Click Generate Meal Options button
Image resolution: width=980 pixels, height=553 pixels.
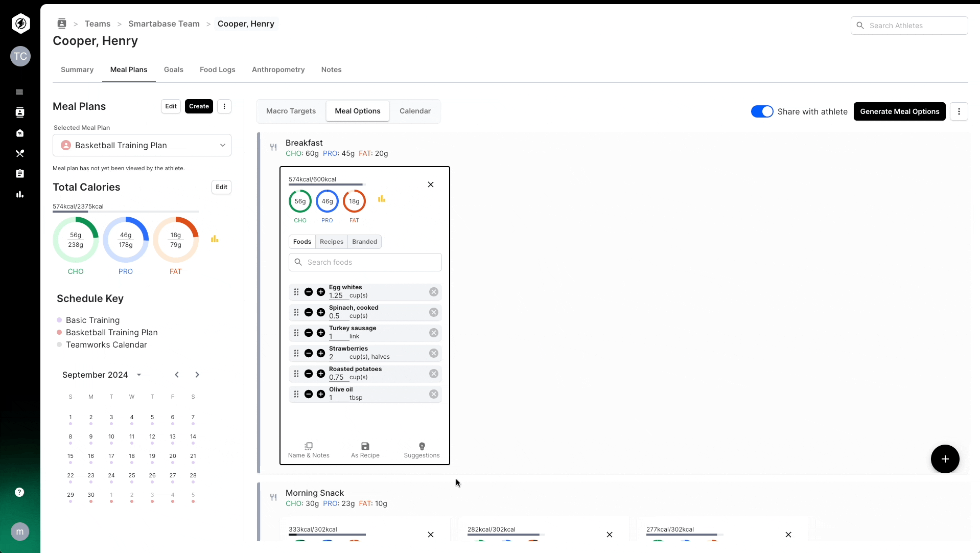click(x=899, y=111)
